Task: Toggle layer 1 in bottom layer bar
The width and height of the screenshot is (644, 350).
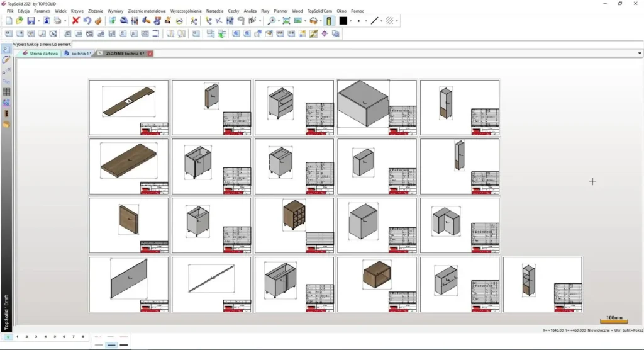Action: [17, 337]
